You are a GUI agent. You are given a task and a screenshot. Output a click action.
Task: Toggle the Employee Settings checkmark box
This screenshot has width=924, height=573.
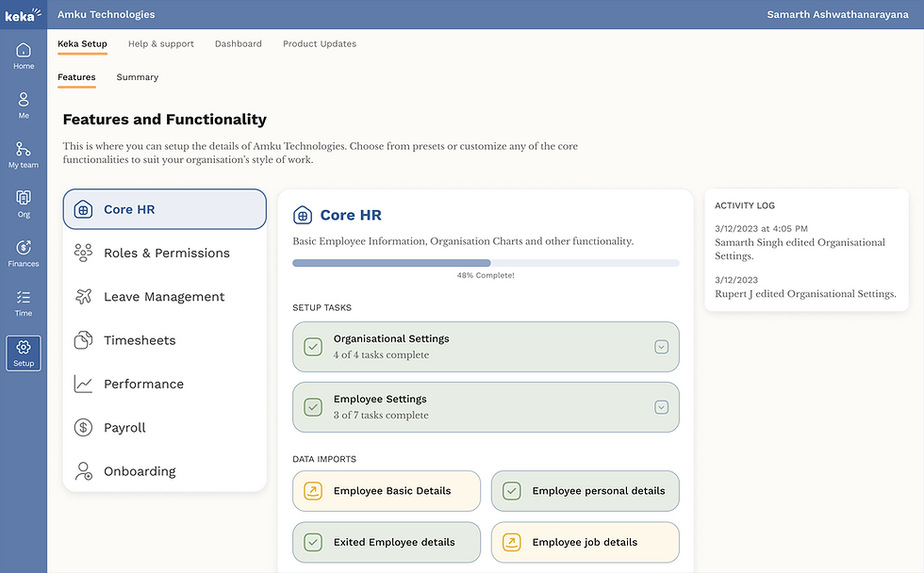click(313, 407)
